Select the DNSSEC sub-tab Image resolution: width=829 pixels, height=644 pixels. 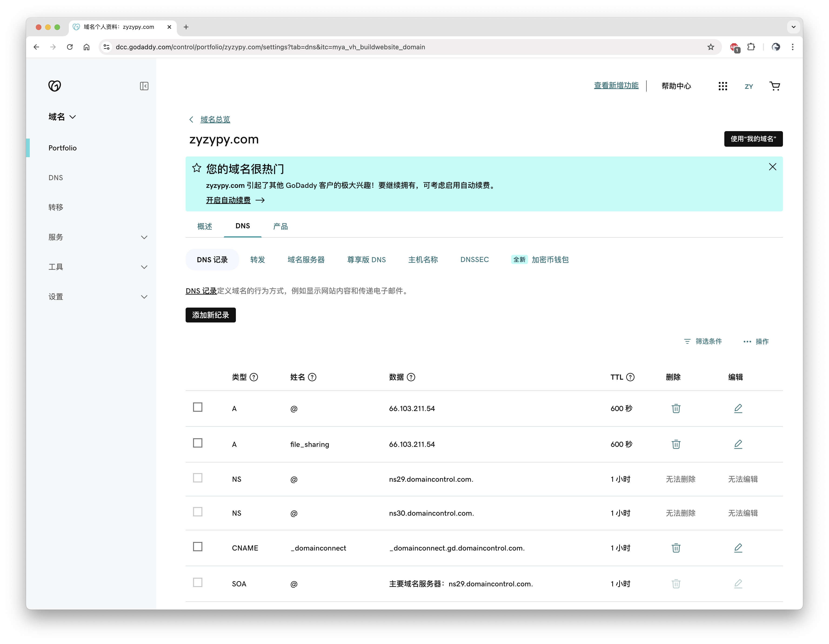pyautogui.click(x=475, y=259)
